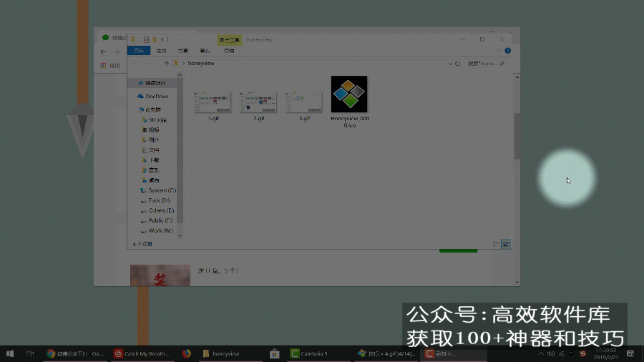The image size is (644, 362).
Task: Switch to details view in status bar
Action: (x=497, y=244)
